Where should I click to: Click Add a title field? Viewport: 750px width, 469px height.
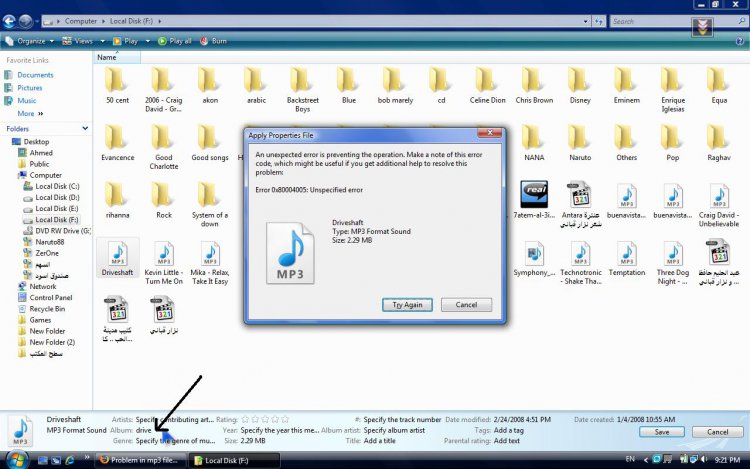pos(380,441)
